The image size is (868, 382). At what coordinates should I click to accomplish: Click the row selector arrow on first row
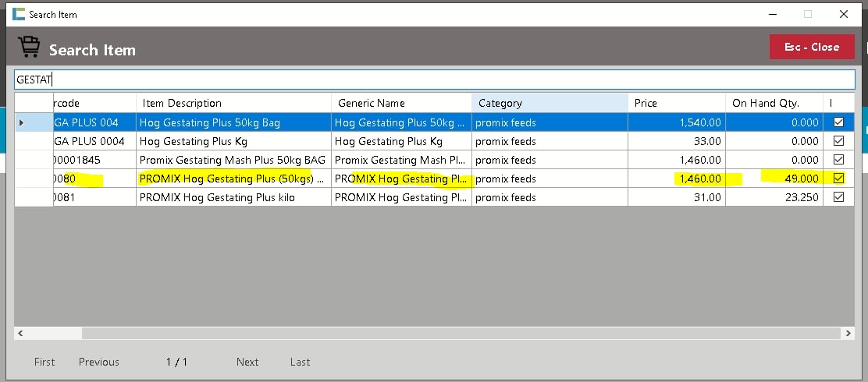pyautogui.click(x=22, y=122)
